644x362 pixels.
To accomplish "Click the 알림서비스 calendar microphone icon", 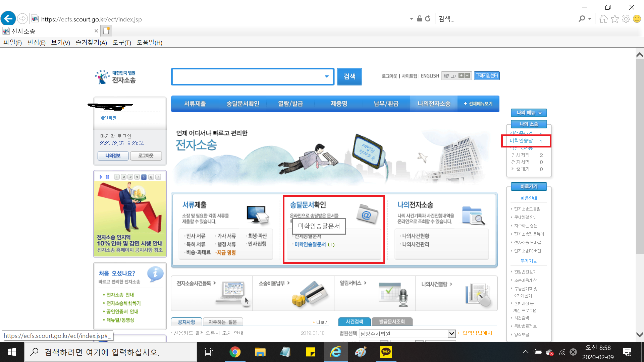I will coord(393,294).
